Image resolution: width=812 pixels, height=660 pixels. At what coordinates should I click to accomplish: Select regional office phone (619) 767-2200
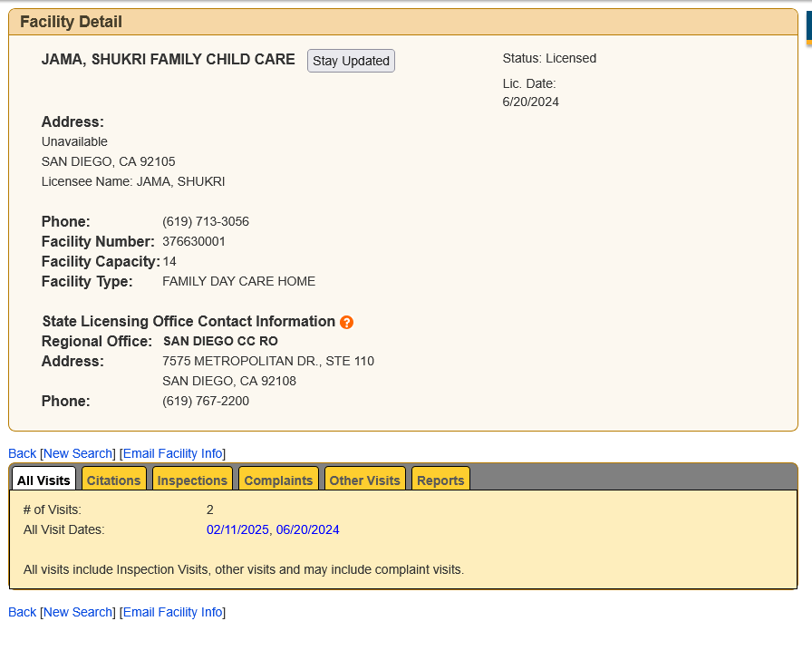pos(206,401)
